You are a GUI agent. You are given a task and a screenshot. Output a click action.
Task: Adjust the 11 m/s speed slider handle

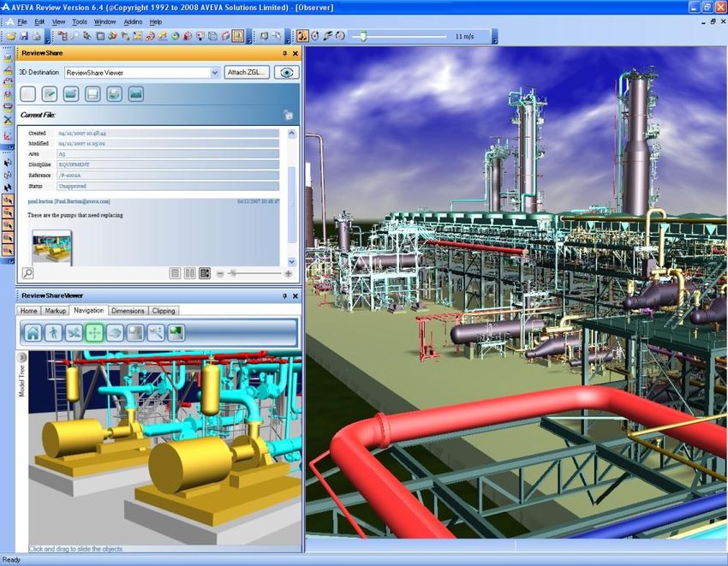pos(363,36)
